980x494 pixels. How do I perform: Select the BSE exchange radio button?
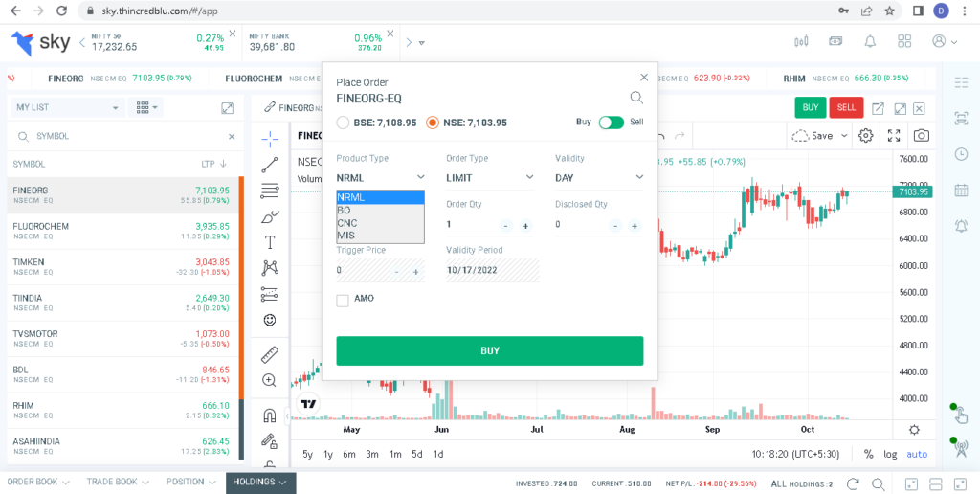(343, 123)
